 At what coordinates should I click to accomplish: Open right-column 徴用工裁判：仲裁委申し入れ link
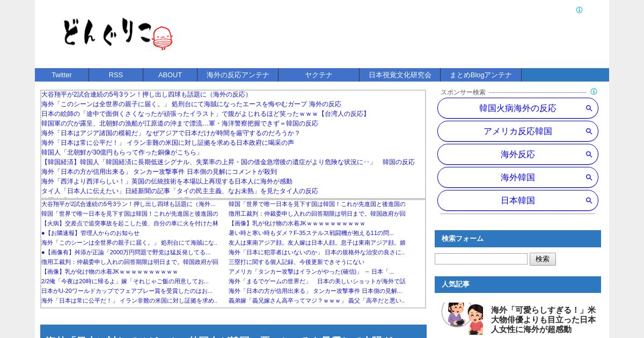[317, 214]
